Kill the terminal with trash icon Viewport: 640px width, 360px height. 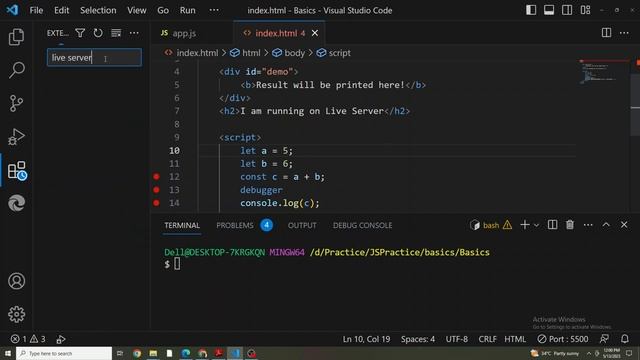tap(570, 225)
